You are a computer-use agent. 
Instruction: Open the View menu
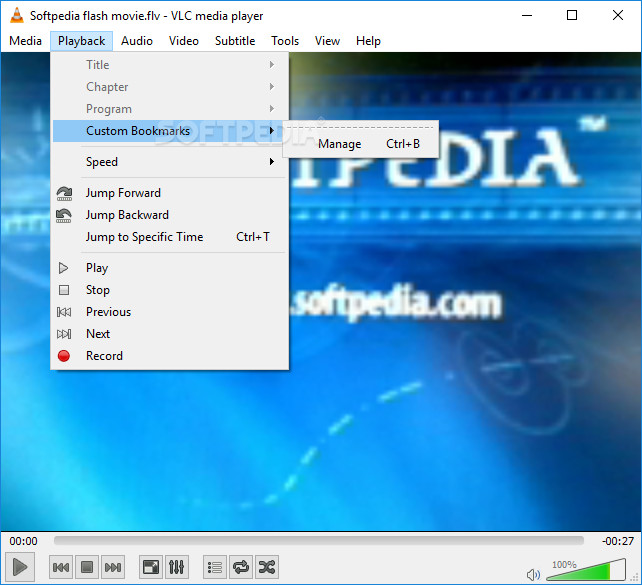click(x=327, y=41)
